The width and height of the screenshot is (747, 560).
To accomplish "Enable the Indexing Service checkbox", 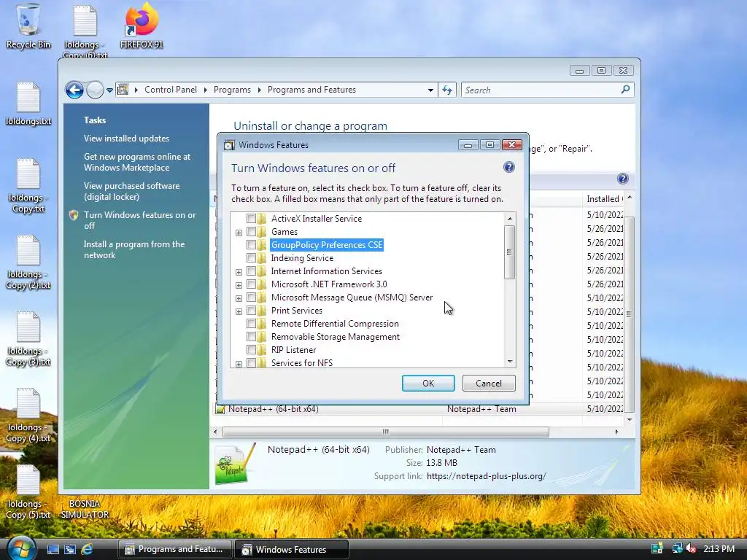I will [251, 257].
